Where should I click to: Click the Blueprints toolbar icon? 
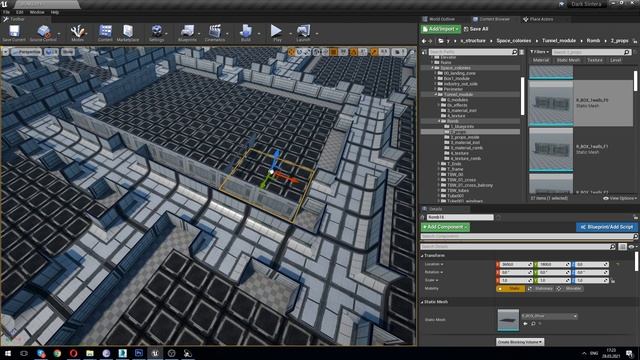point(187,33)
